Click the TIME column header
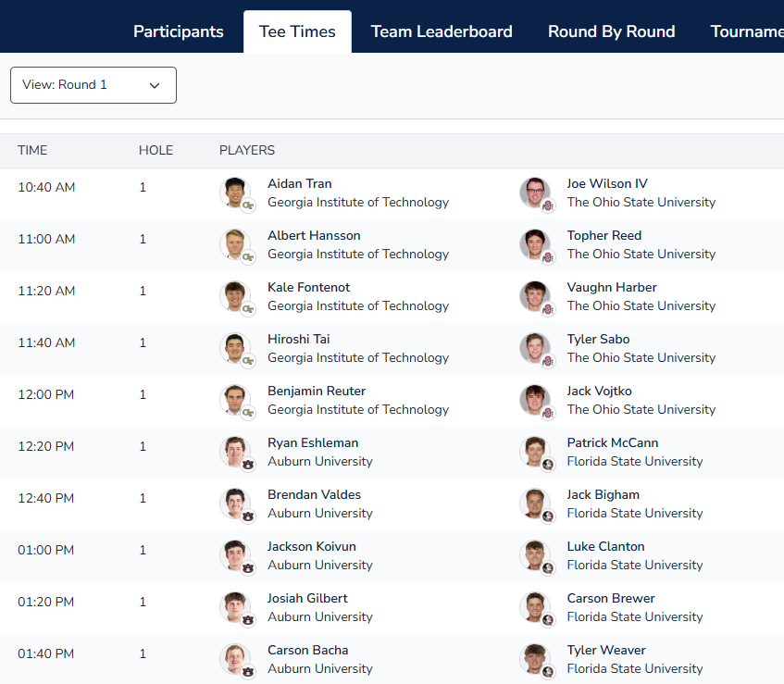The image size is (784, 684). [x=32, y=150]
